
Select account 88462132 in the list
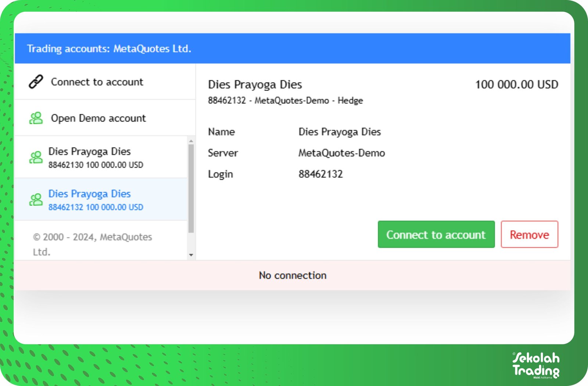click(x=101, y=199)
